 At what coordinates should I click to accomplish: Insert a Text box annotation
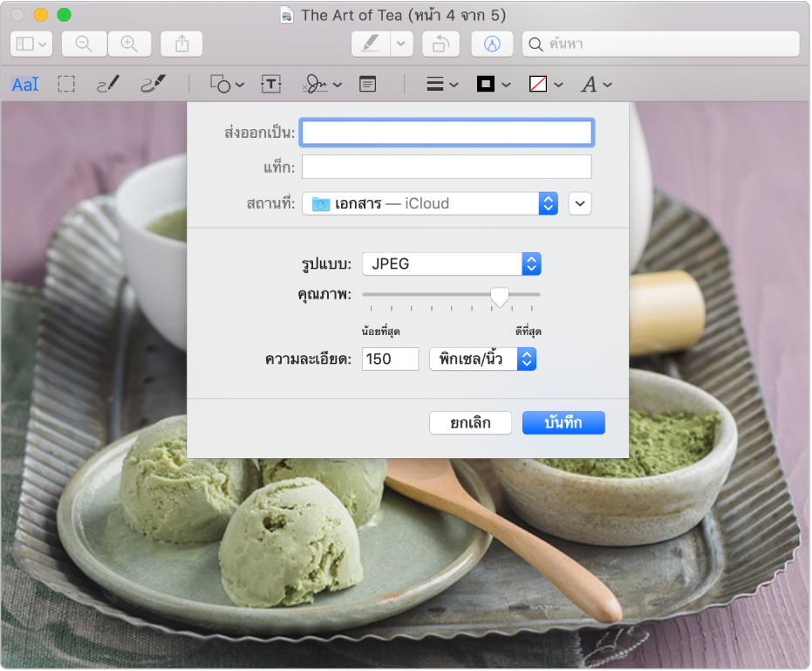(272, 84)
